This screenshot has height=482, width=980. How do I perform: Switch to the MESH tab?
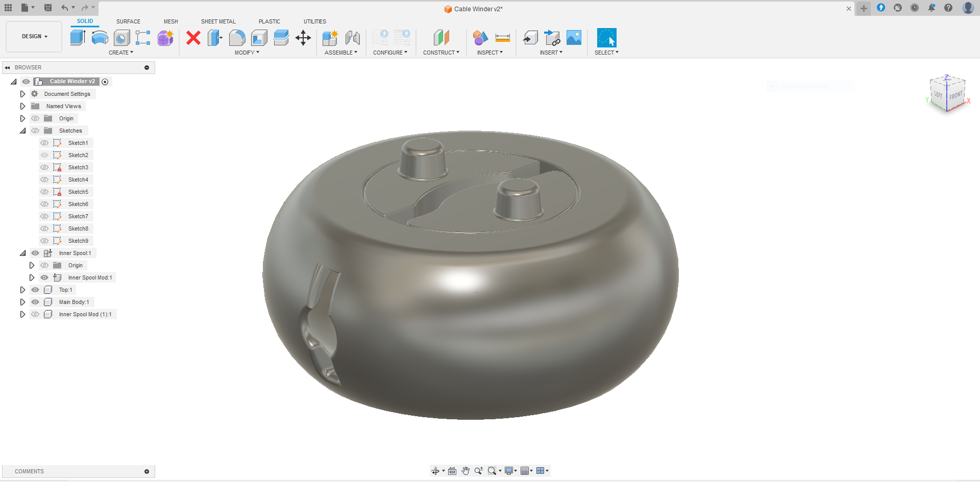click(171, 21)
